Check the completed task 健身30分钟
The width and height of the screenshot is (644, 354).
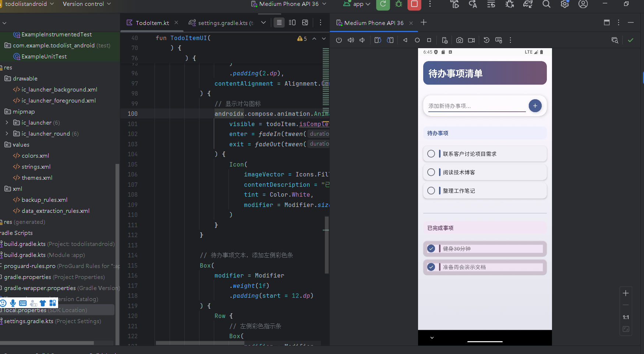coord(431,248)
